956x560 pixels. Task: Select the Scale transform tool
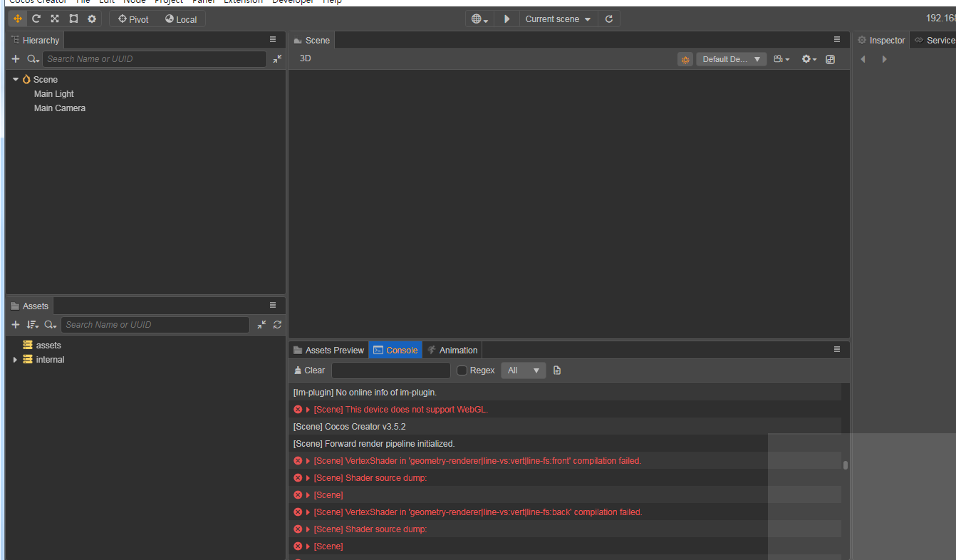54,19
